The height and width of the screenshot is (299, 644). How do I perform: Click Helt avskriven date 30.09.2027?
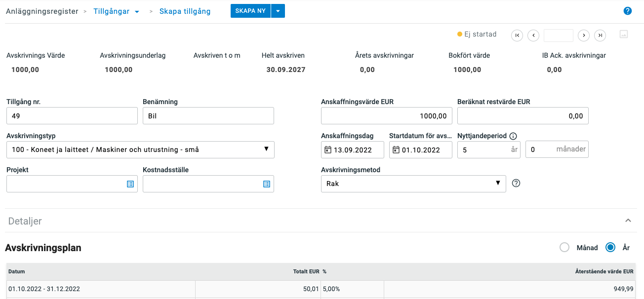coord(286,70)
